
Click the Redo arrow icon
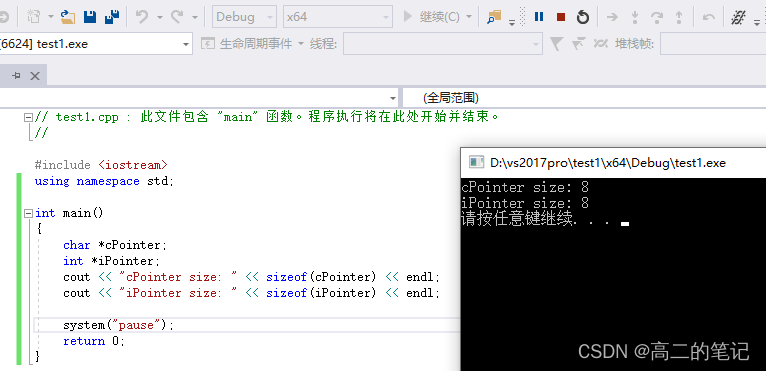point(177,17)
